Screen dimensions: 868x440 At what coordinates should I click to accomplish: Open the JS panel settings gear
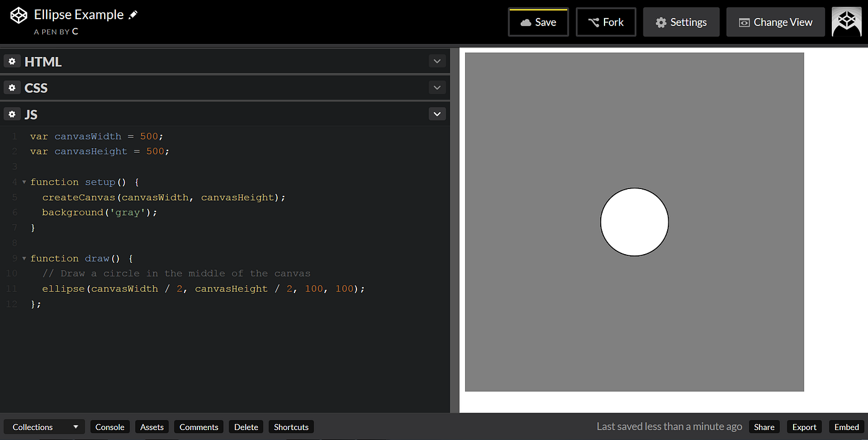click(12, 114)
